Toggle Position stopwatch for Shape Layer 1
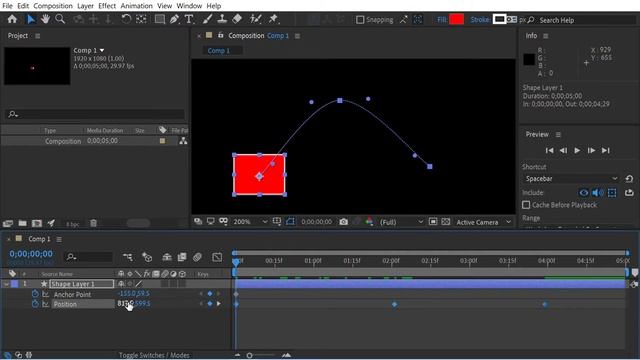The height and width of the screenshot is (360, 640). pyautogui.click(x=35, y=304)
